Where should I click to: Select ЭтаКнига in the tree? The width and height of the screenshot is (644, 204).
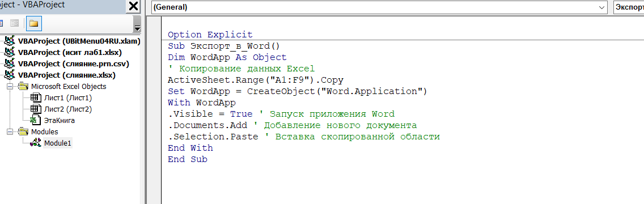click(x=59, y=121)
